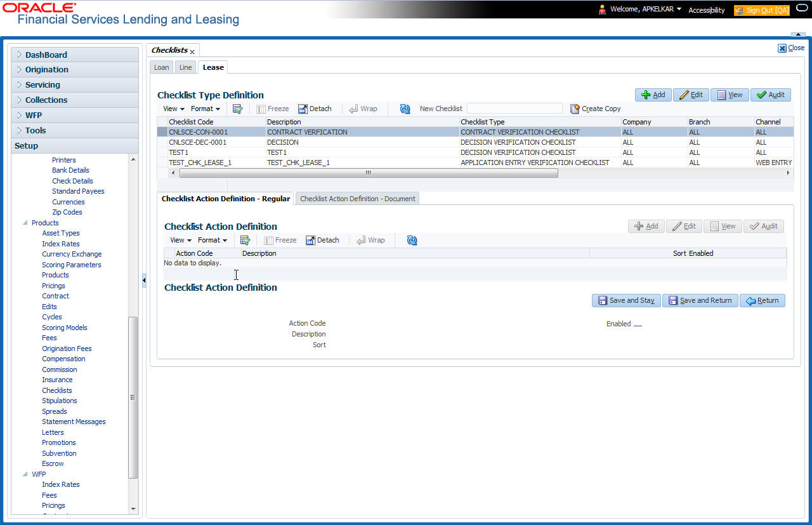Collapse the WFP tree node in Setup
The image size is (812, 525).
(x=25, y=474)
